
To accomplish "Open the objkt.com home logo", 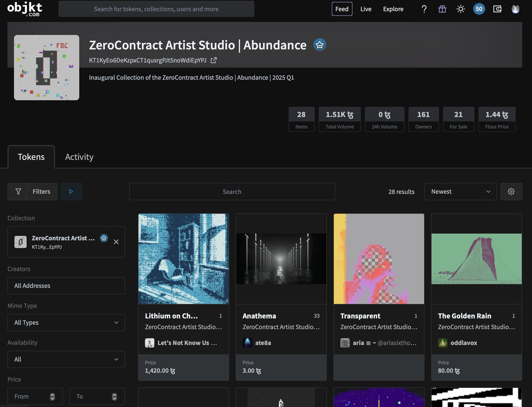I will click(x=26, y=9).
